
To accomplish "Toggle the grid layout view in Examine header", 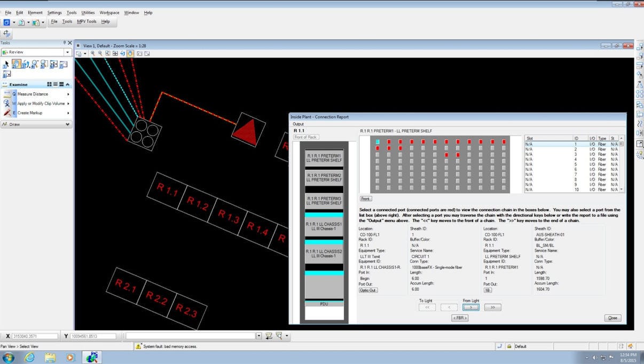I will point(49,84).
